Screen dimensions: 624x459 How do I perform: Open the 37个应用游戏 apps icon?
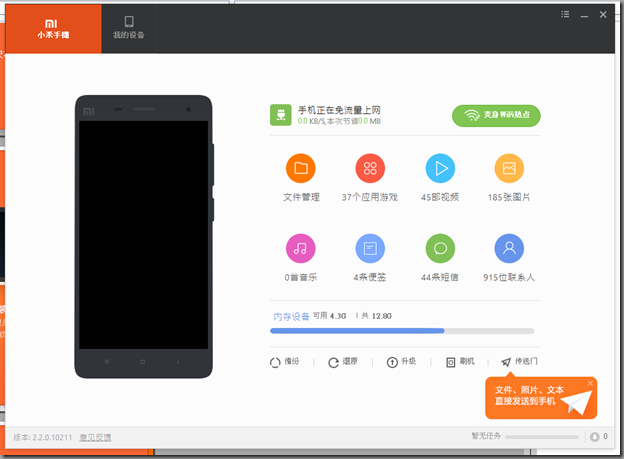click(x=370, y=168)
